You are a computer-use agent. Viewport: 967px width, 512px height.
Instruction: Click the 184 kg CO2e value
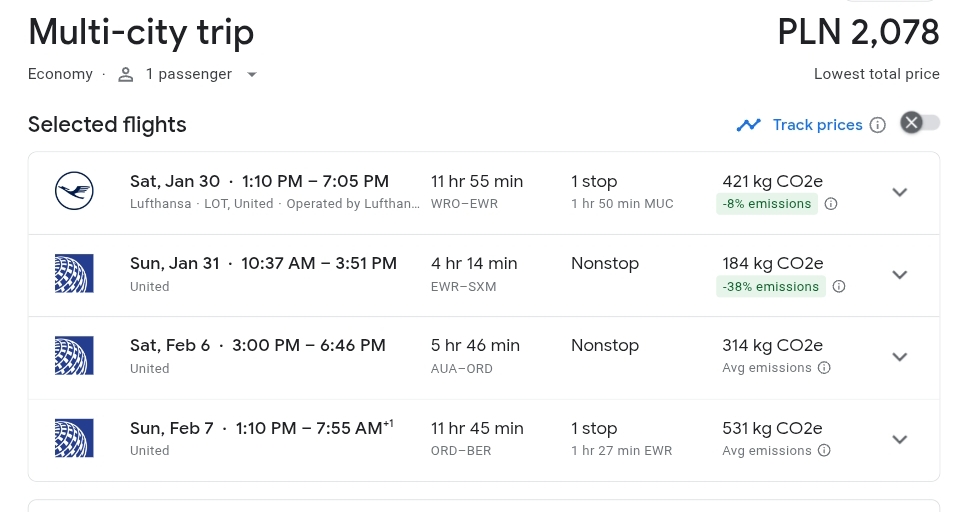(x=773, y=263)
